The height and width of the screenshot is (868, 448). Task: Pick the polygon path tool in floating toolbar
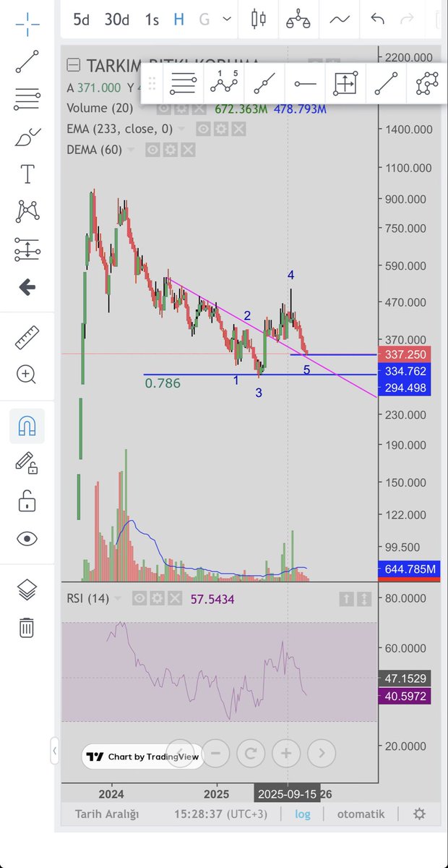428,84
